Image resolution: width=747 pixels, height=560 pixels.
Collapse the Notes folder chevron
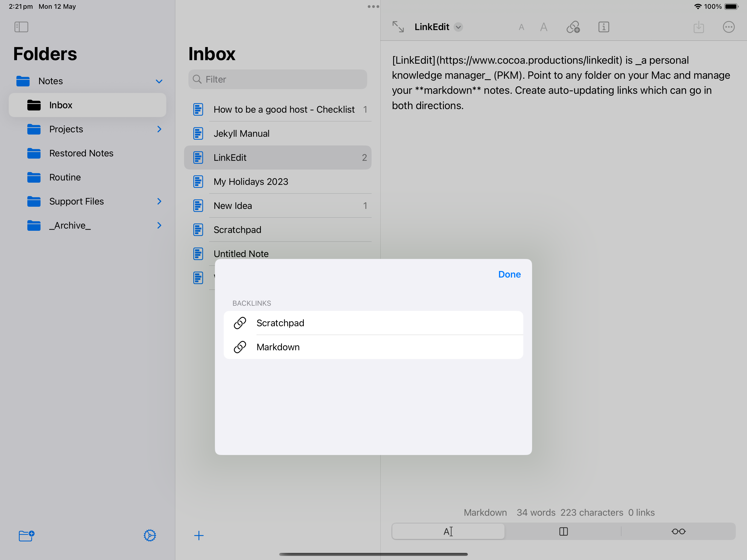pos(159,81)
